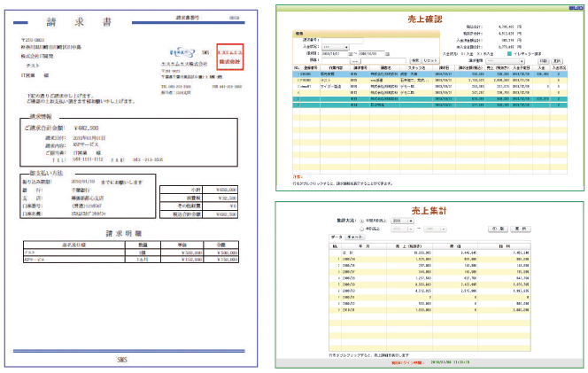Click the billing end date field
588x373 pixels.
[x=371, y=54]
